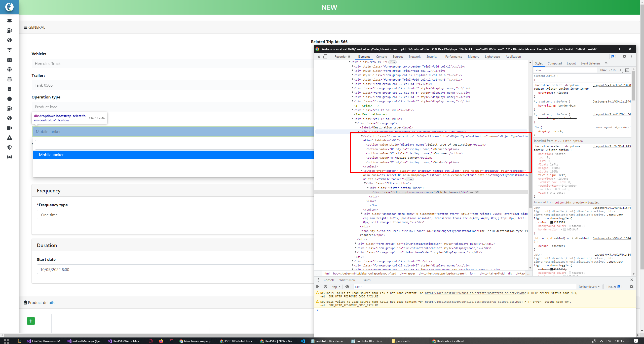Click the console Filter input field

[x=403, y=287]
